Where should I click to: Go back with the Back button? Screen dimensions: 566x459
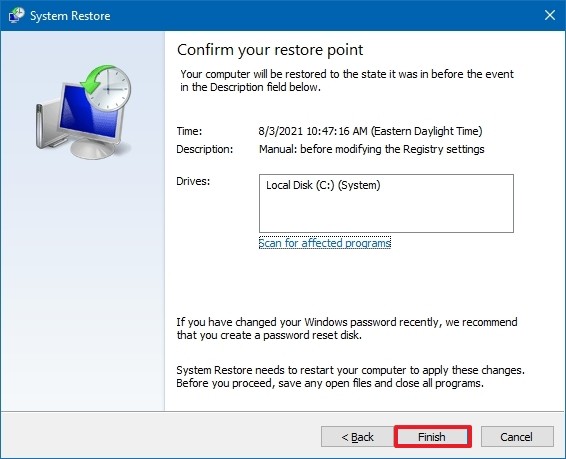(357, 437)
